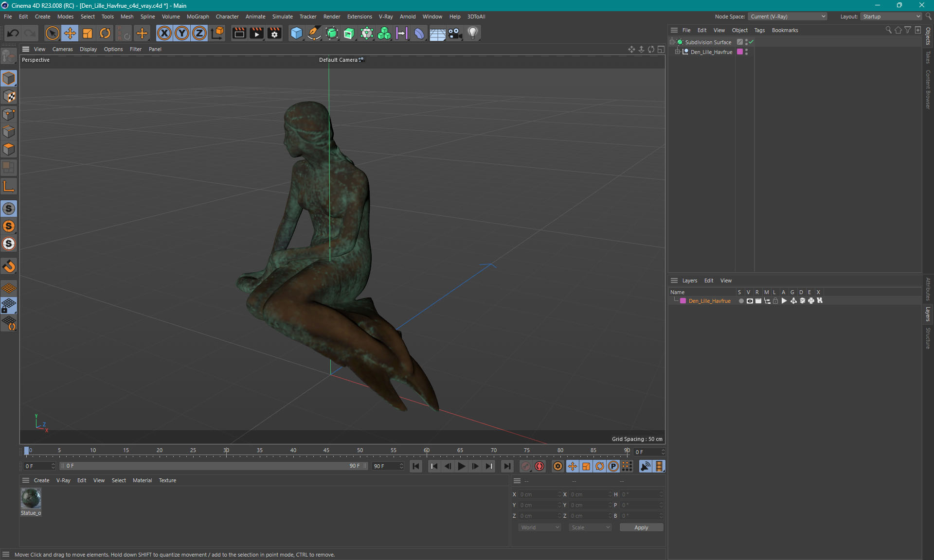Toggle Den_Lille_Havfrue layer view eye

pyautogui.click(x=750, y=301)
